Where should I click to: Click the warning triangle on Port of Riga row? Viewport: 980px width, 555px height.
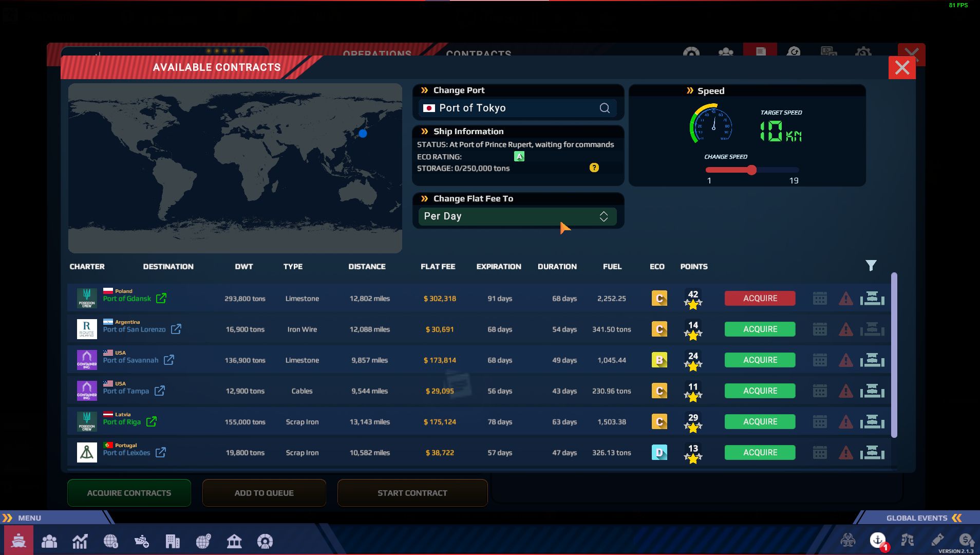(845, 422)
